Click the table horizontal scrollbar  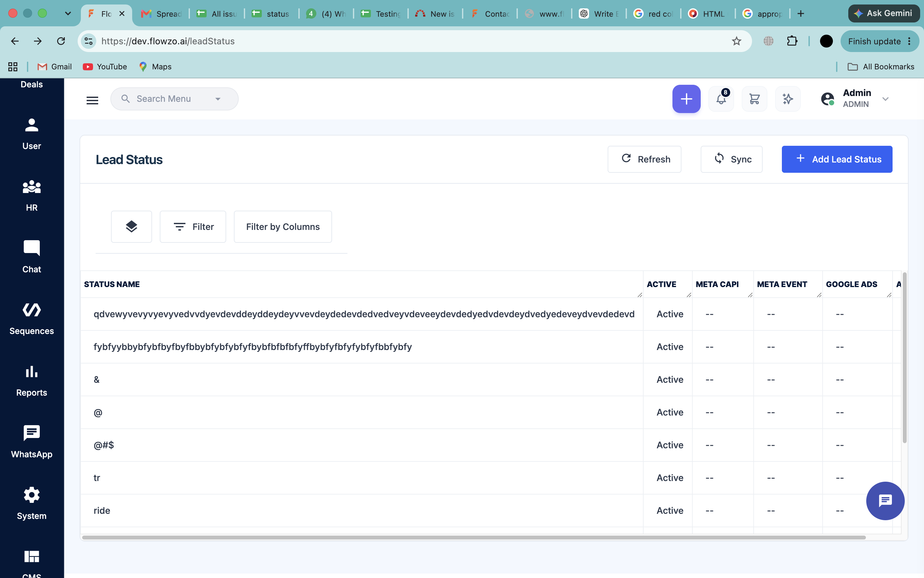click(474, 538)
